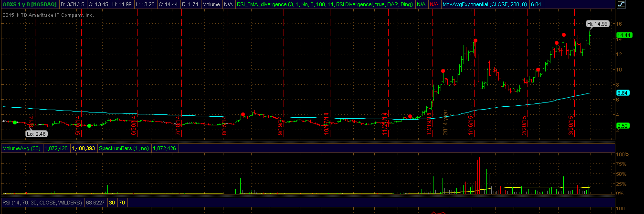The image size is (644, 214).
Task: Open the SpectrumBars (1, no) study label
Action: (124, 148)
